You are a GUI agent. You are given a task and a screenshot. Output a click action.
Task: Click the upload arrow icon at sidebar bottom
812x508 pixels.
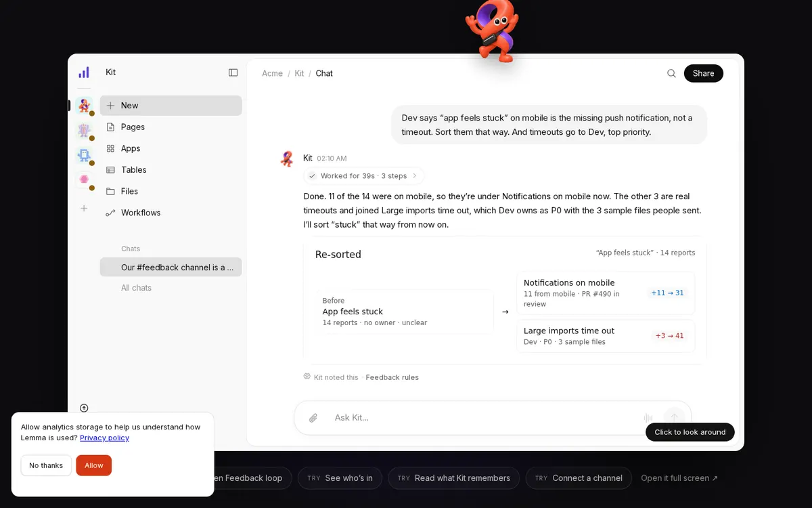coord(84,408)
